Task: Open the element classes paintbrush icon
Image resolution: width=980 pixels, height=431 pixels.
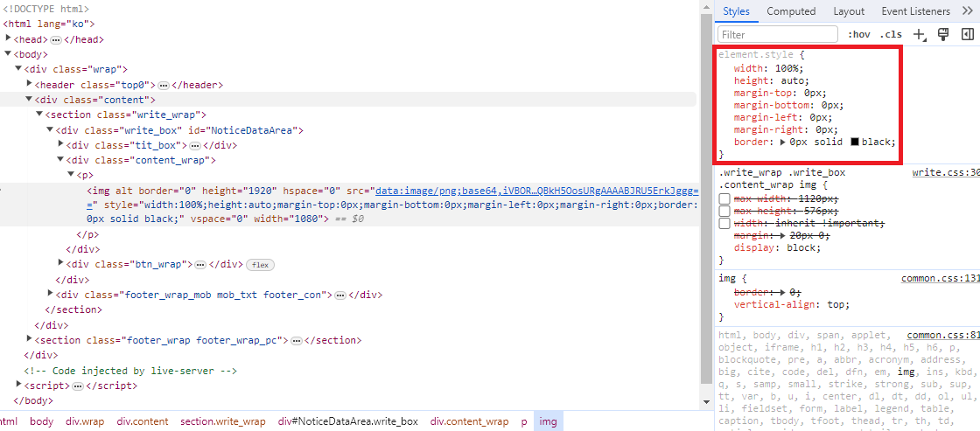Action: coord(944,34)
